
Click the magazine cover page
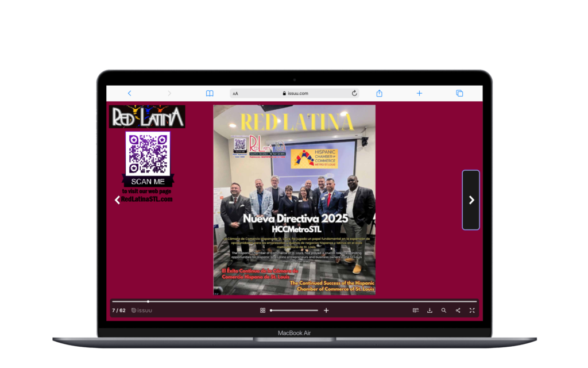(295, 200)
